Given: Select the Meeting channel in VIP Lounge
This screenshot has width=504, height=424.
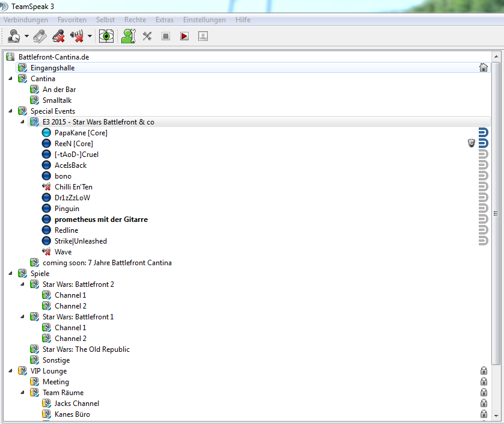Looking at the screenshot, I should point(56,382).
